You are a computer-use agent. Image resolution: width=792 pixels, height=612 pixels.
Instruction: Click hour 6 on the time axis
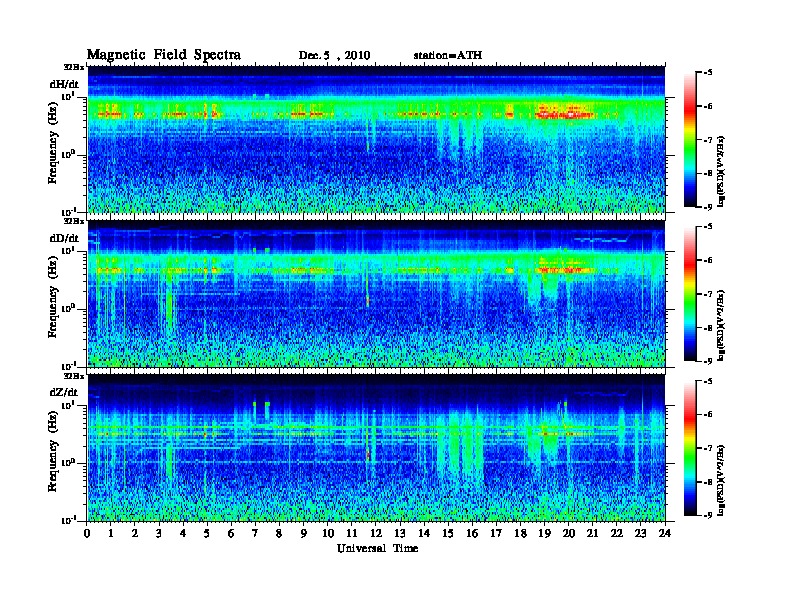pyautogui.click(x=231, y=533)
